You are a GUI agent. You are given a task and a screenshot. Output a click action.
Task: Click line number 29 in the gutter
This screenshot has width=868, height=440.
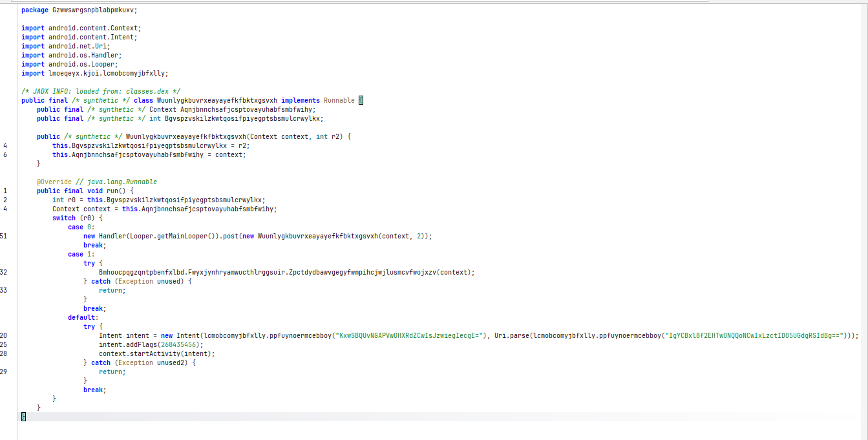[x=5, y=372]
